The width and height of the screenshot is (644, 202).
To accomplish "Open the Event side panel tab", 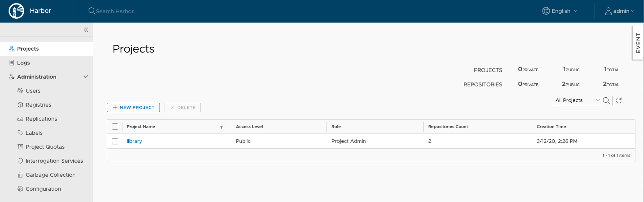I will point(638,43).
